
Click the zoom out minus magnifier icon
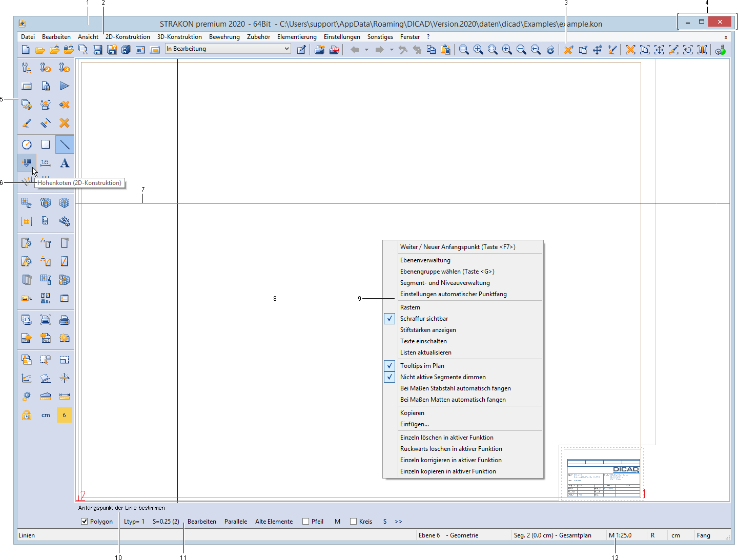pos(521,50)
